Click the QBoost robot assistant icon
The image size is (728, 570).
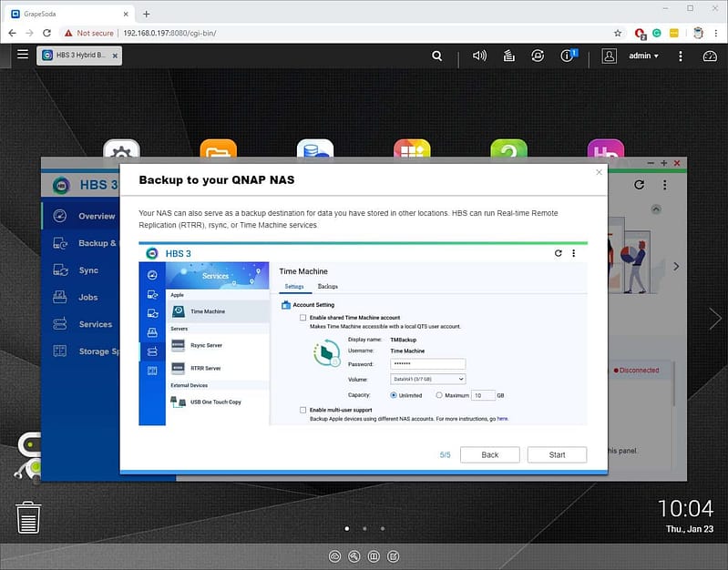[x=28, y=456]
